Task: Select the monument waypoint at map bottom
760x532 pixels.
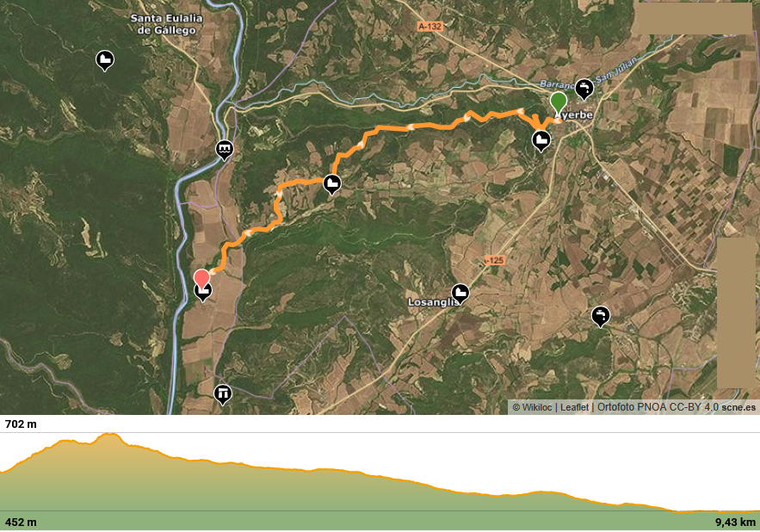Action: [222, 395]
